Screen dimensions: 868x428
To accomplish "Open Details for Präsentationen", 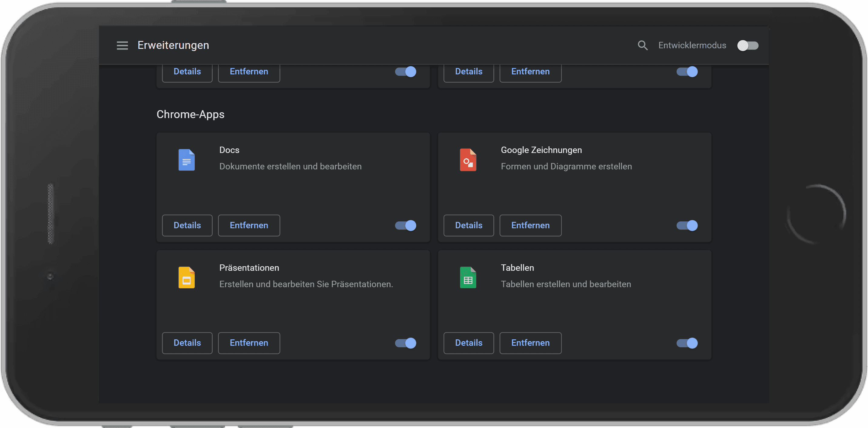I will [187, 343].
